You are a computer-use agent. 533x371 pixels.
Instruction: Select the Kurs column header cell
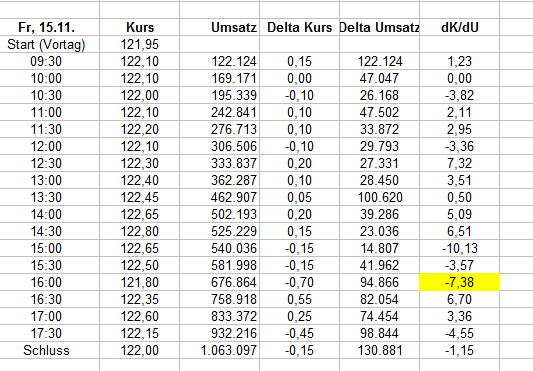[x=140, y=27]
